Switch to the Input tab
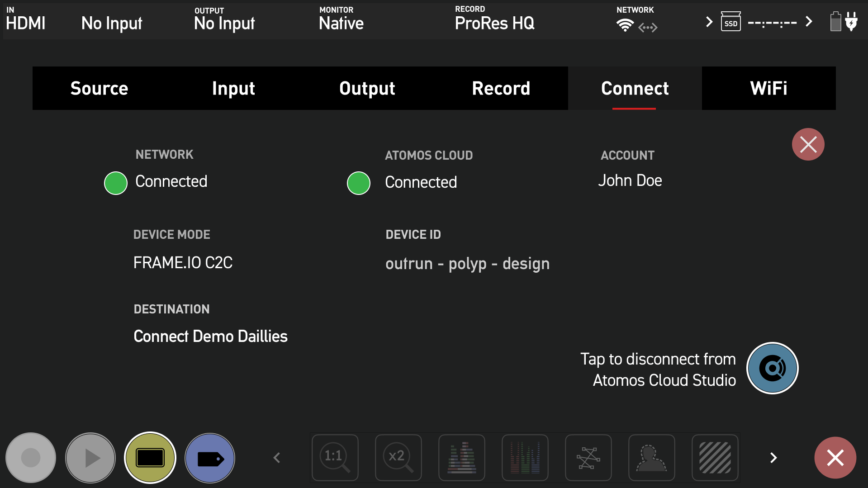Screen dimensions: 868x488 click(233, 88)
